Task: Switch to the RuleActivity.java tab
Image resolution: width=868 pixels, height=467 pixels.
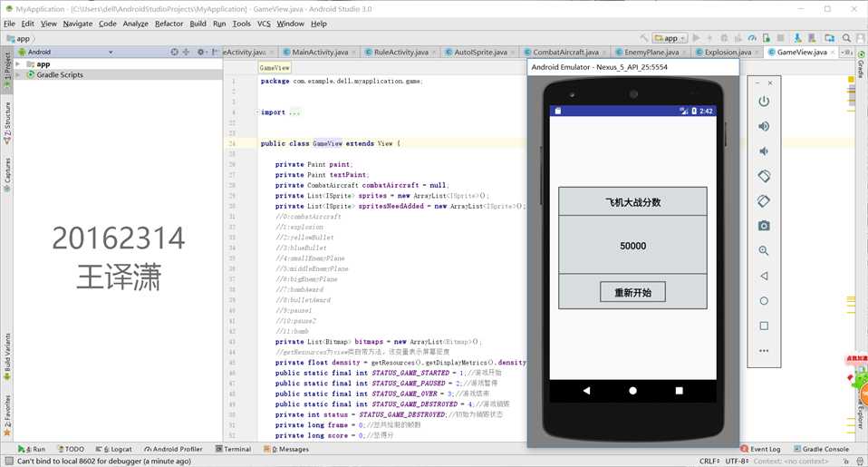Action: tap(400, 52)
